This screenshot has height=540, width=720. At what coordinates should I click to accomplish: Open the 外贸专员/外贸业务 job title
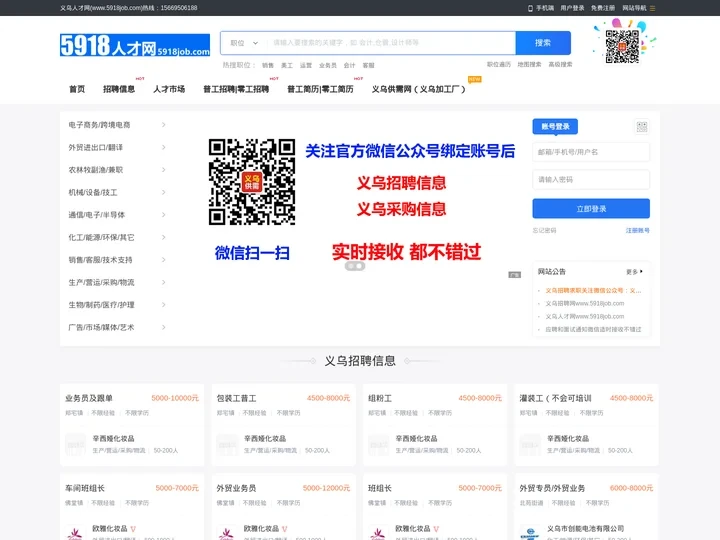[x=552, y=488]
